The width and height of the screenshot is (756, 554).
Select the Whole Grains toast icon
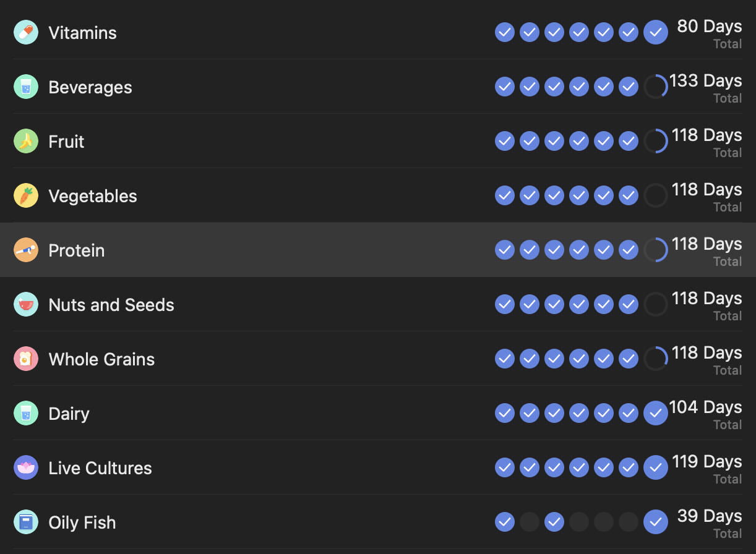pos(26,359)
